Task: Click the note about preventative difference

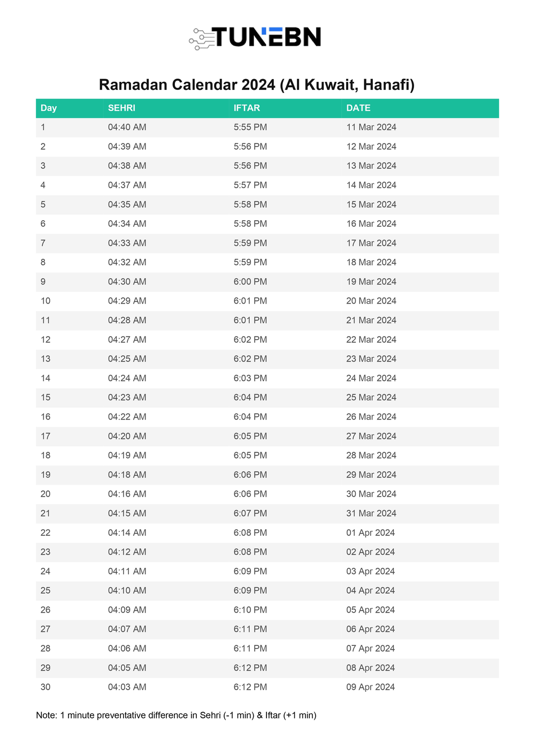Action: click(176, 715)
